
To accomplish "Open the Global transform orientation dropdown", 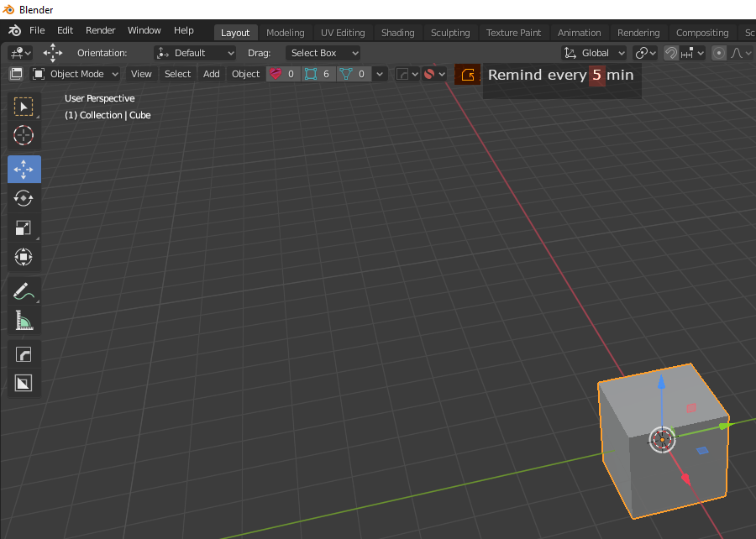I will click(595, 53).
